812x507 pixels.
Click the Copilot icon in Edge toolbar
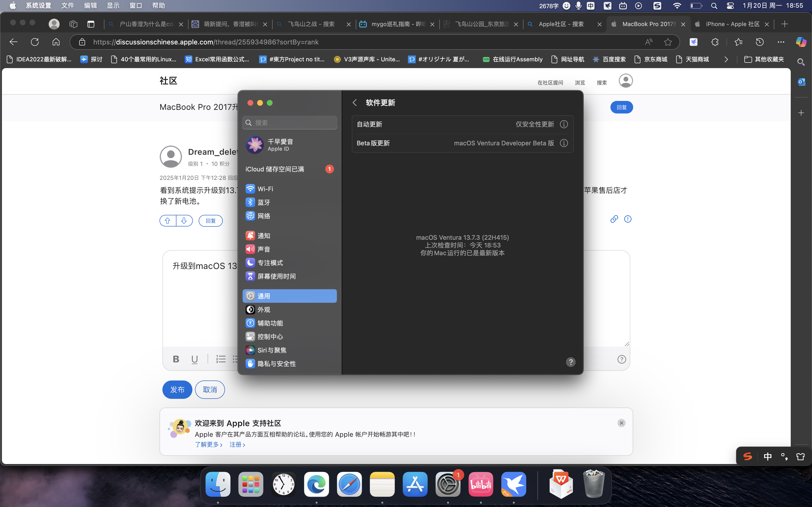tap(801, 42)
